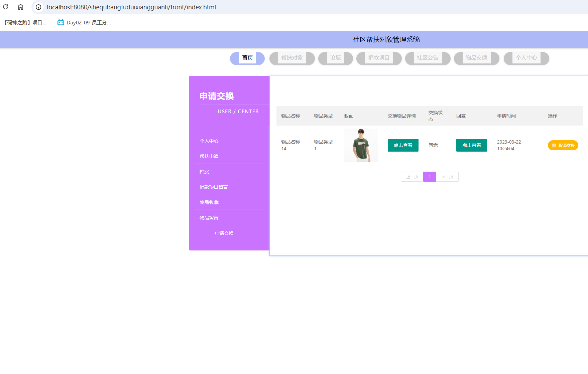Image resolution: width=588 pixels, height=374 pixels.
Task: Click the trash icon in 取消交换
Action: [x=554, y=145]
